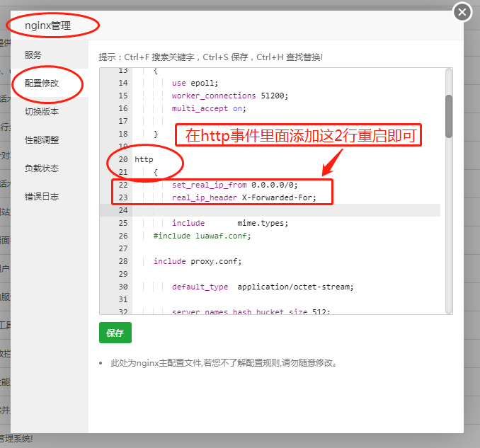The width and height of the screenshot is (480, 448).
Task: Click line number 25 in gutter
Action: [x=123, y=223]
